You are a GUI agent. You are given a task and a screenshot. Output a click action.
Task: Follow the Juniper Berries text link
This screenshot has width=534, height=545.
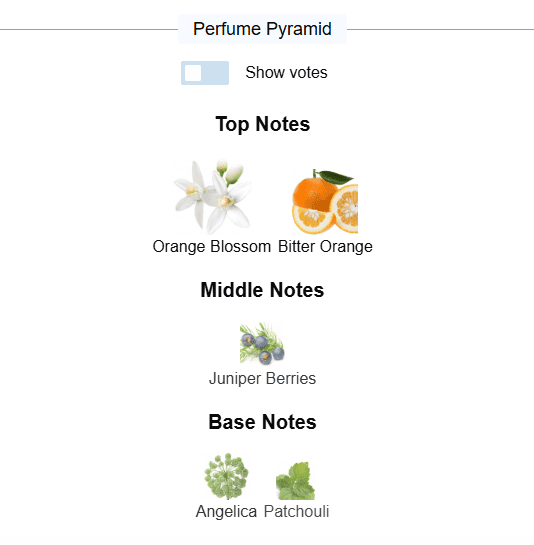[x=262, y=379]
